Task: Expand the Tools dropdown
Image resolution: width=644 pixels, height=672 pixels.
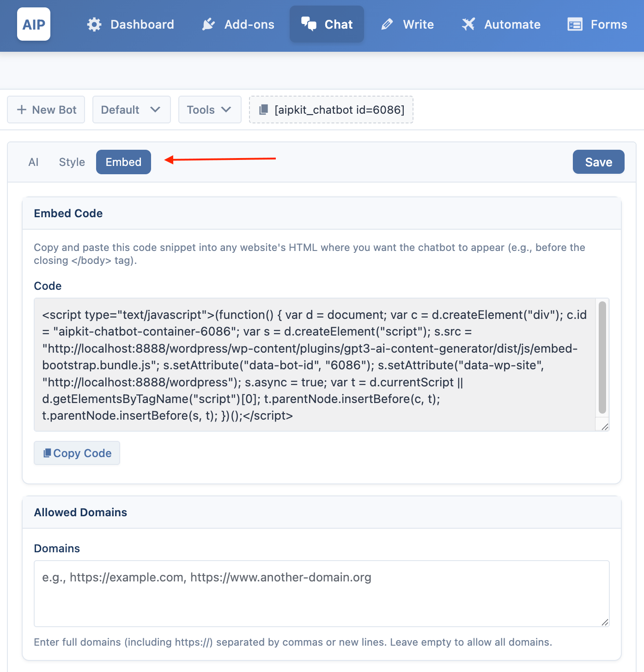Action: point(210,110)
